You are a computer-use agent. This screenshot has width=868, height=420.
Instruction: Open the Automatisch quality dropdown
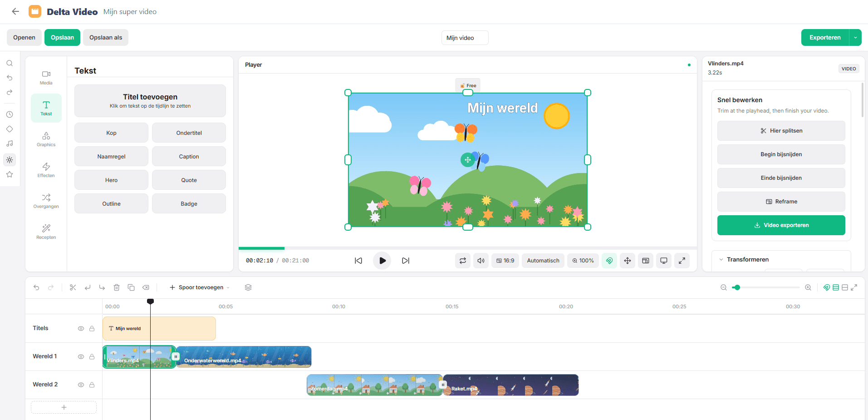[x=543, y=261]
